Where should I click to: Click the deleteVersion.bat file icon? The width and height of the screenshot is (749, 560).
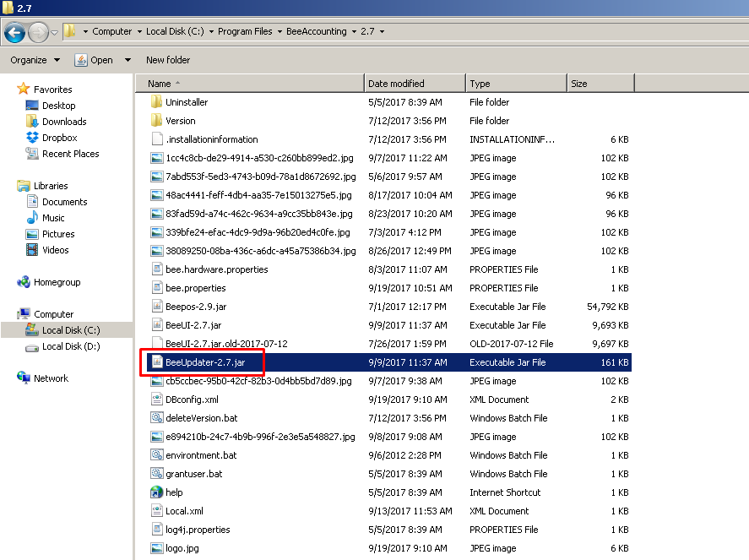point(157,417)
